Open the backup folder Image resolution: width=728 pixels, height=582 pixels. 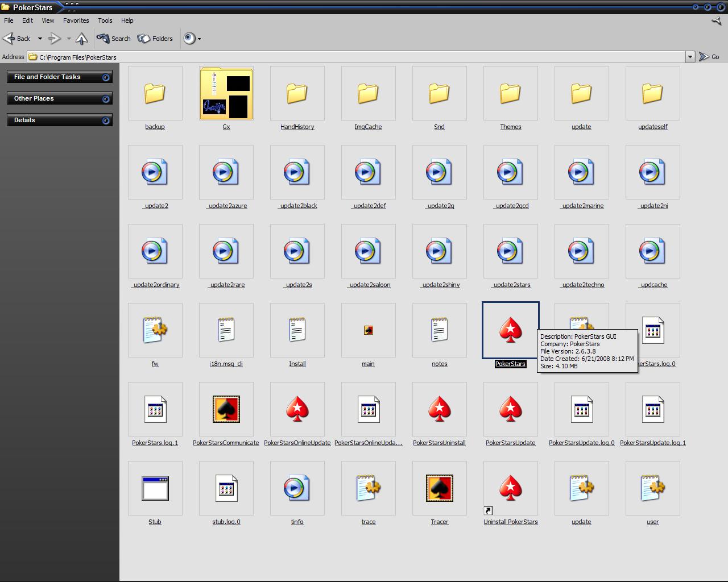[x=155, y=93]
